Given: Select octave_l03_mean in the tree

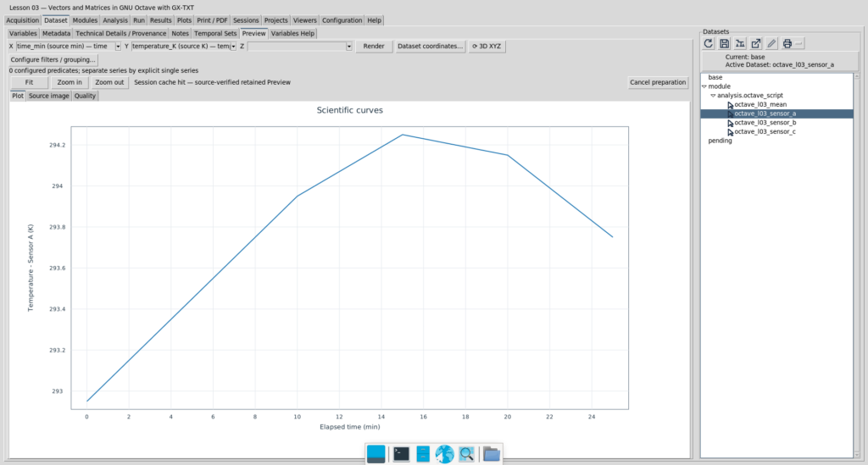Looking at the screenshot, I should click(x=760, y=104).
